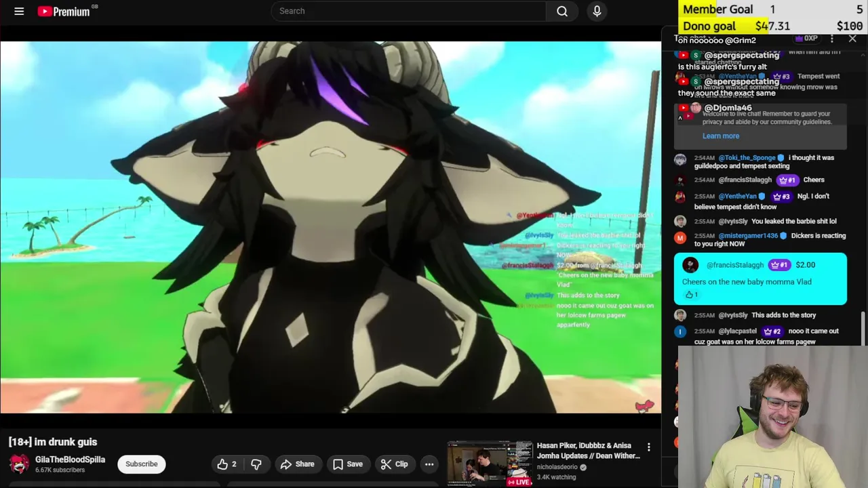Open the Hasan Piker recommended video thumbnail

tap(490, 464)
